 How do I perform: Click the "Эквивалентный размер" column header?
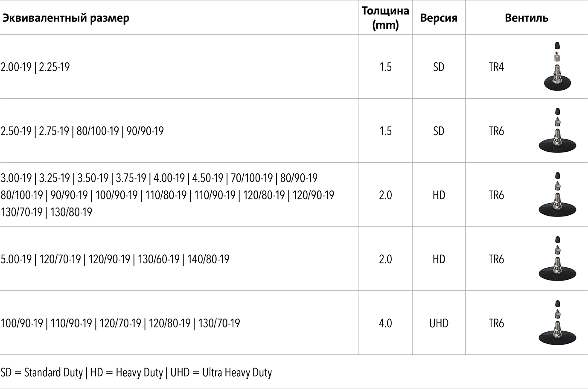pyautogui.click(x=65, y=18)
